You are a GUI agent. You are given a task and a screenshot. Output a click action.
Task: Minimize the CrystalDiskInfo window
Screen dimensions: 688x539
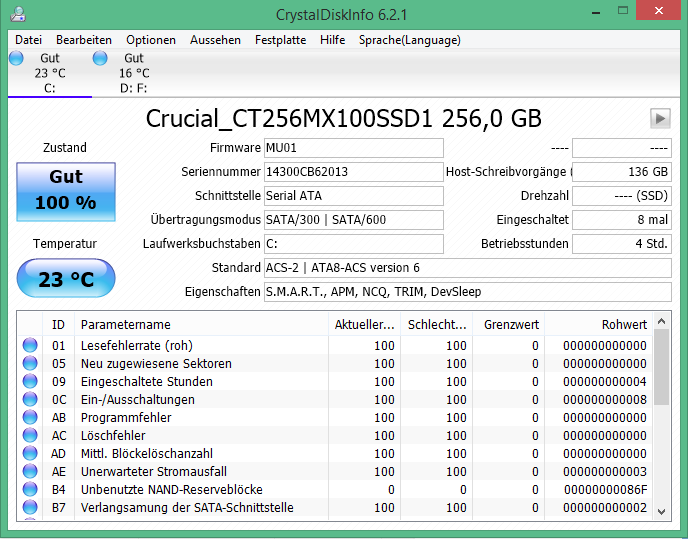(596, 12)
